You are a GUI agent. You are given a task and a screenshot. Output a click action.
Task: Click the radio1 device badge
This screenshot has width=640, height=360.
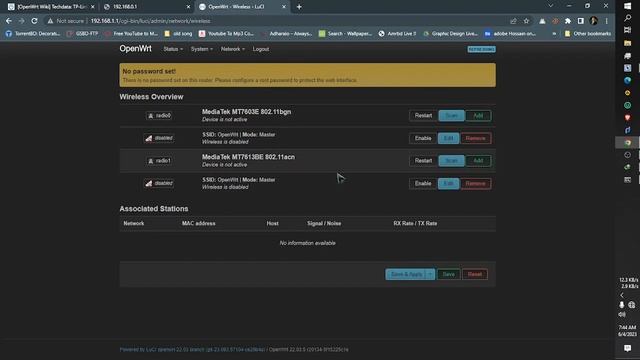click(159, 161)
